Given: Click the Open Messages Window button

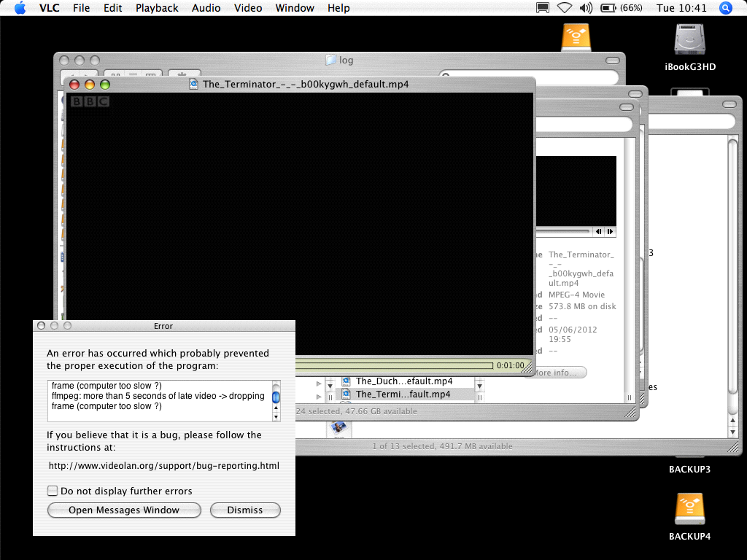Looking at the screenshot, I should pyautogui.click(x=124, y=510).
